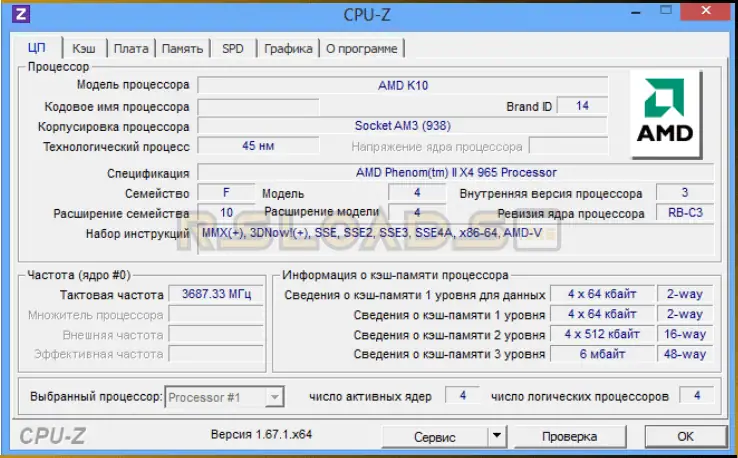Screen dimensions: 738x458
Task: Click AMD Phenom(tm) II X4 965 Processor text
Action: tap(456, 173)
